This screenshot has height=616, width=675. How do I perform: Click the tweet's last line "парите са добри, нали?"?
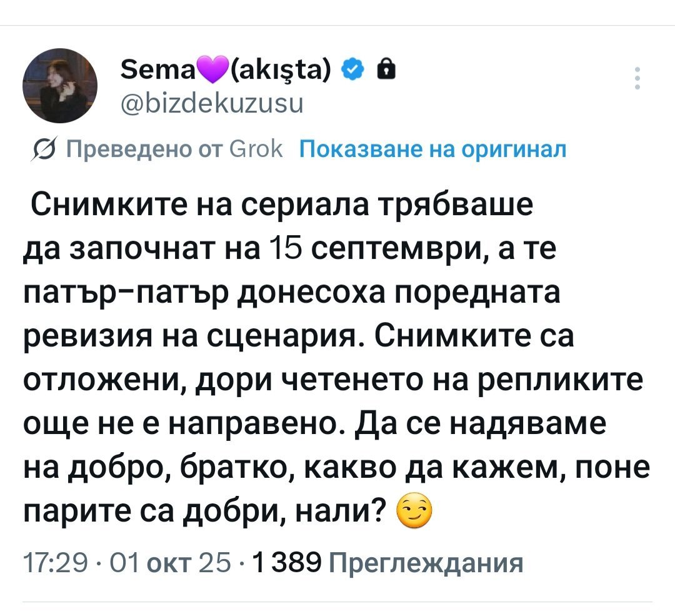click(x=203, y=513)
